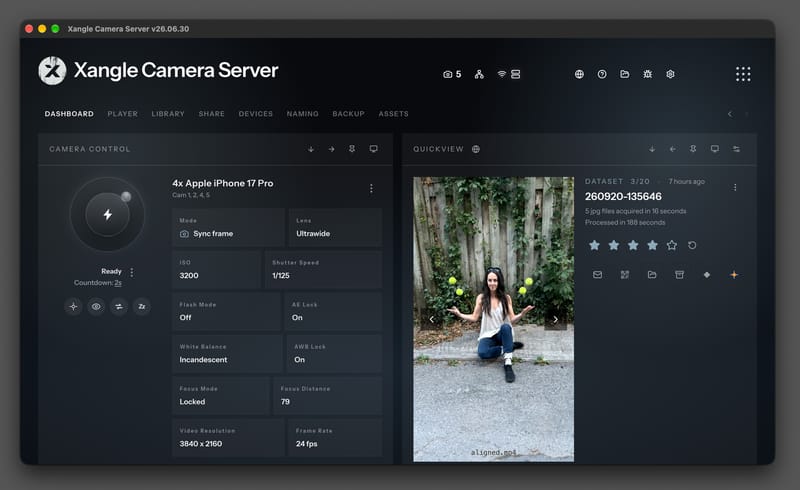The height and width of the screenshot is (490, 800).
Task: Trigger the camera with the lightning button
Action: pyautogui.click(x=107, y=214)
